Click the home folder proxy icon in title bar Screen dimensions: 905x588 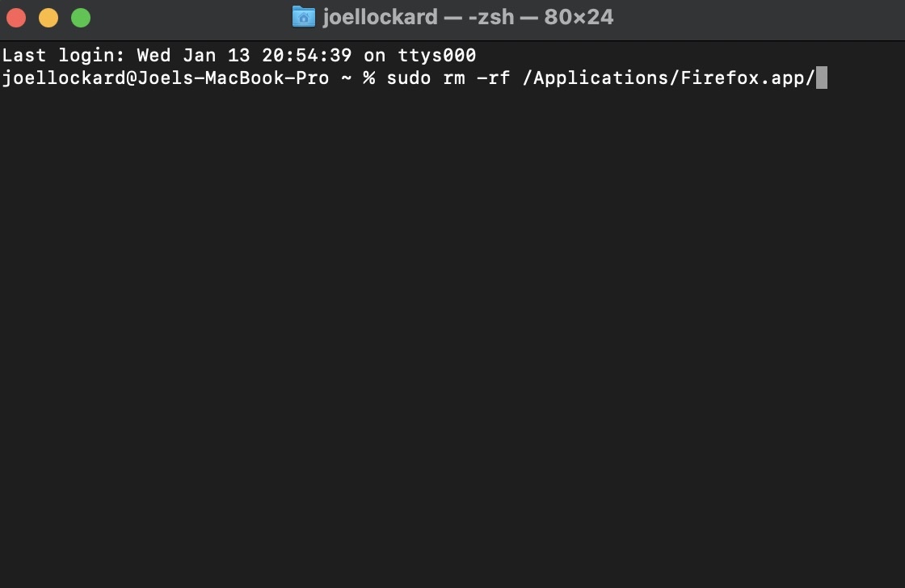click(303, 17)
